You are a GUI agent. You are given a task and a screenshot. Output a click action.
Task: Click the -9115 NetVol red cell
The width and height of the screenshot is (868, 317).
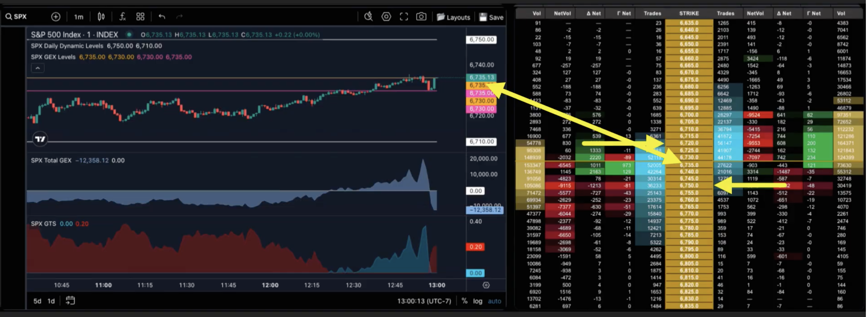coord(560,186)
